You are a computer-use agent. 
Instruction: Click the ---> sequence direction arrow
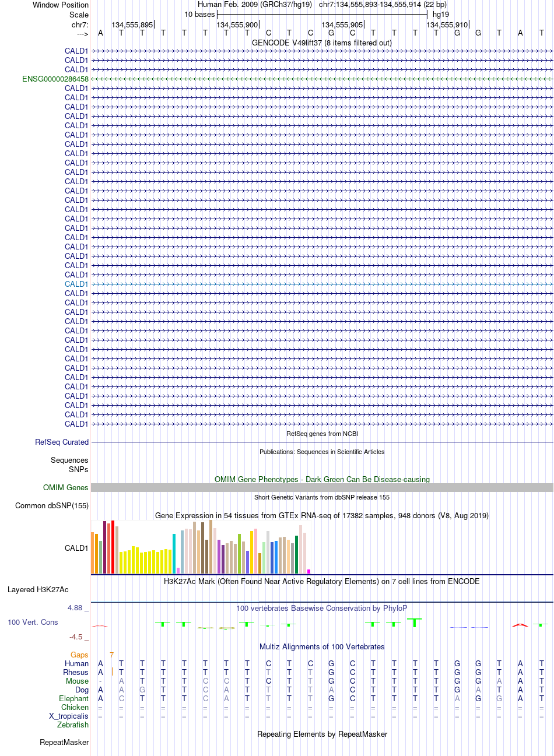click(x=82, y=34)
